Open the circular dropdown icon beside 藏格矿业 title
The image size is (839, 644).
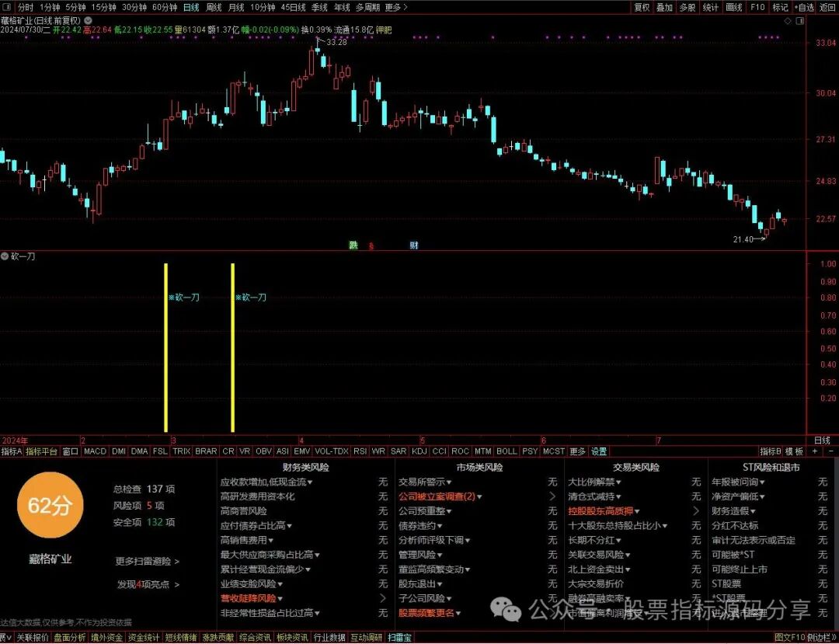coord(89,21)
